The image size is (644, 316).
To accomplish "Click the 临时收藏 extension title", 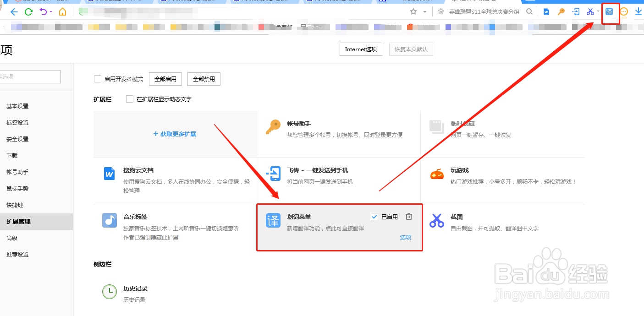I will point(462,124).
